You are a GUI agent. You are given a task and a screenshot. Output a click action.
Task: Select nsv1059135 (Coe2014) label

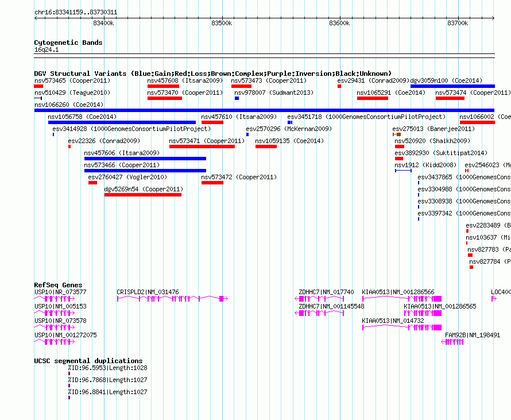point(289,141)
